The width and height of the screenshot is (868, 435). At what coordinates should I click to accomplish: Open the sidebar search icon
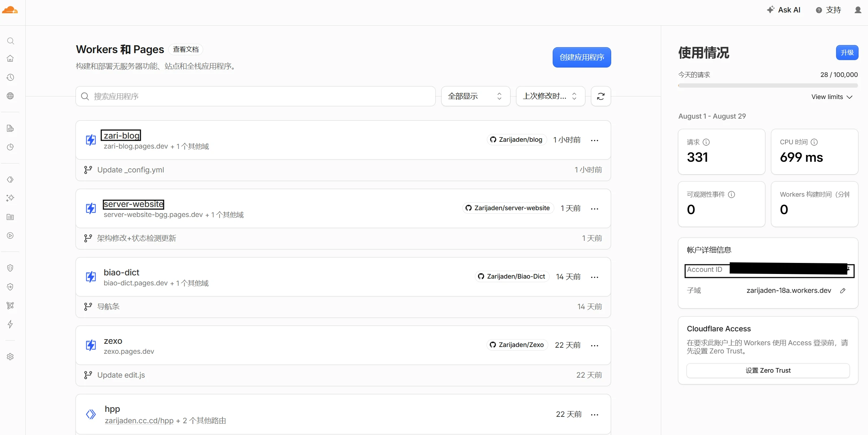[x=10, y=41]
